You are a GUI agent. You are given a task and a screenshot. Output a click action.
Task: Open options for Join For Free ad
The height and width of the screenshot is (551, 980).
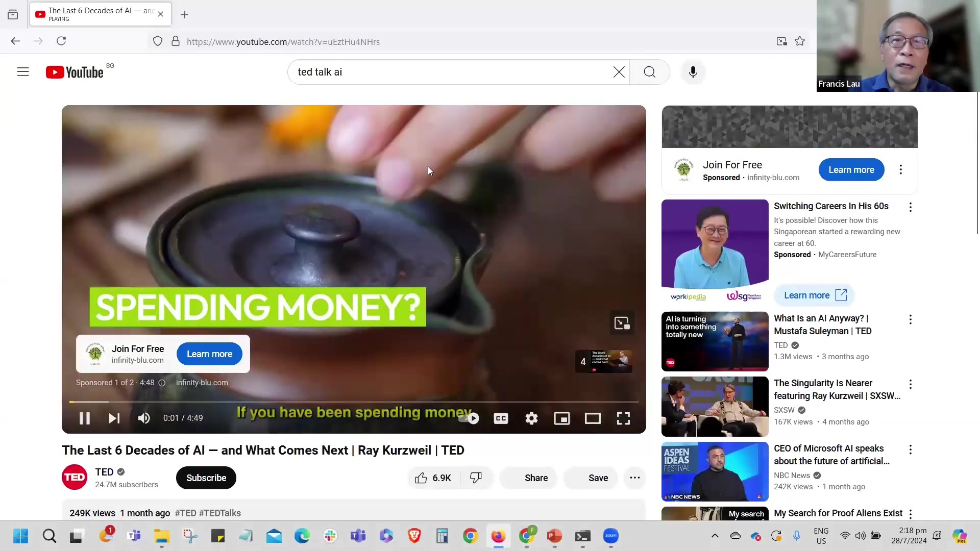point(901,169)
